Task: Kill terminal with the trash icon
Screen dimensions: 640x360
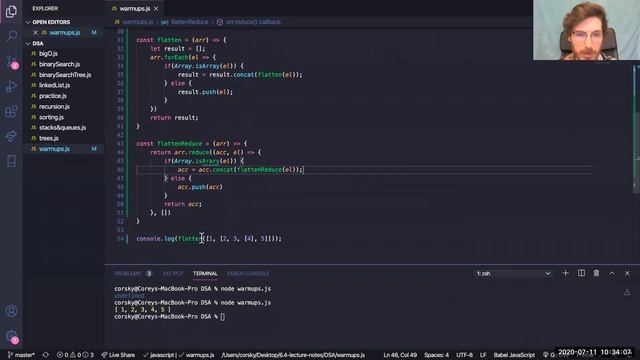Action: 596,273
